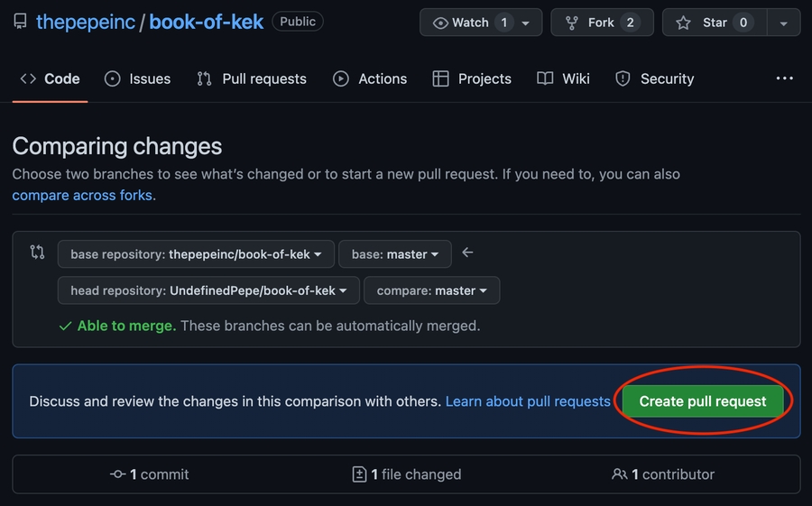
Task: Open the base: master branch selector
Action: point(394,254)
